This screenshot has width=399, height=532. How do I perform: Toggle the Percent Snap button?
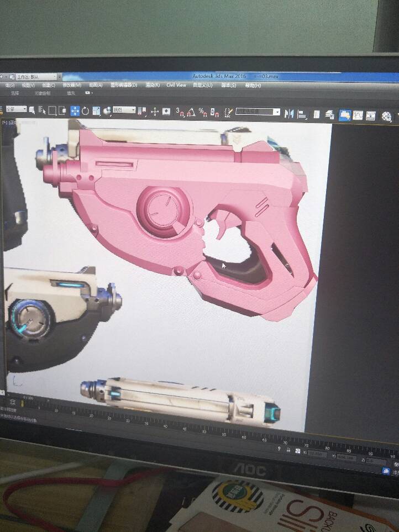[203, 112]
